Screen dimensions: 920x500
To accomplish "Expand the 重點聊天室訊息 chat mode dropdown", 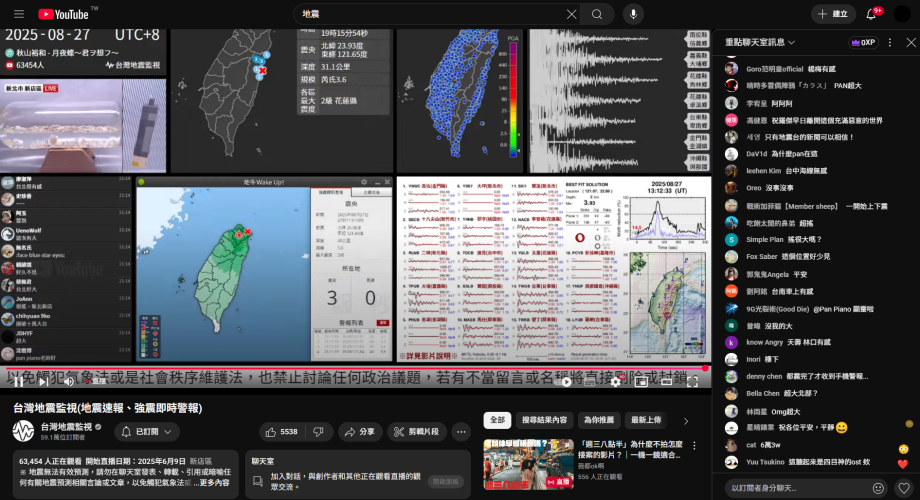I will coord(760,42).
